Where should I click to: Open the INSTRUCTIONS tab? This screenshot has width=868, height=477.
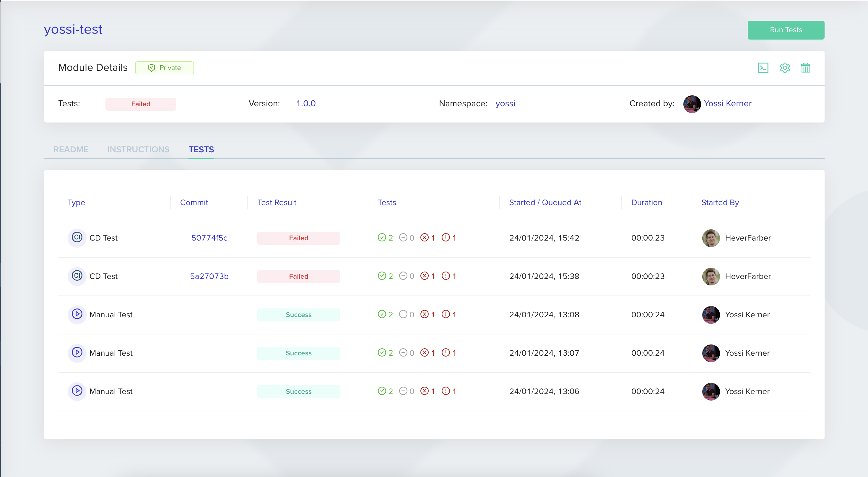(138, 149)
